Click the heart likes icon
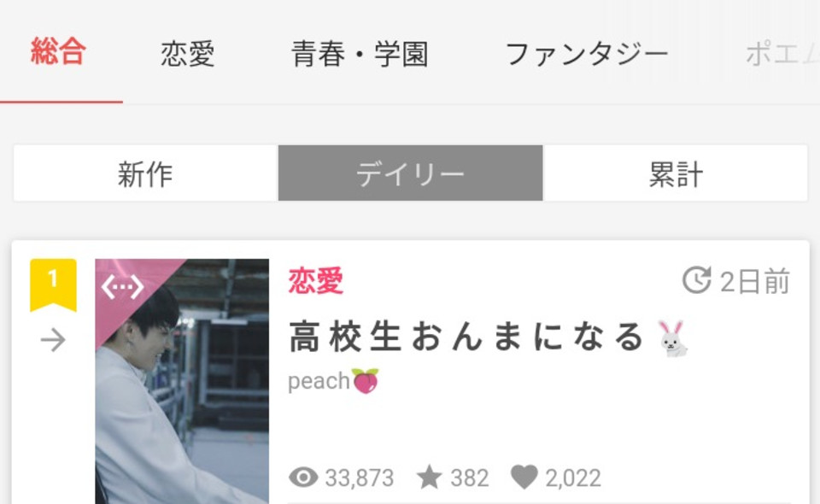The height and width of the screenshot is (504, 820). click(524, 477)
